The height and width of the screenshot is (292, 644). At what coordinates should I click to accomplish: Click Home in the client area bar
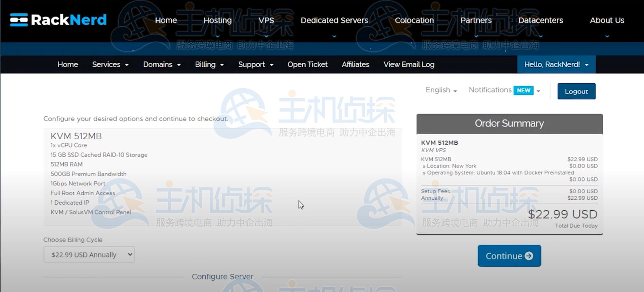pyautogui.click(x=68, y=64)
